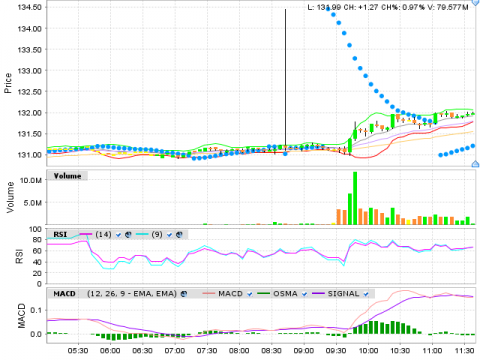
Task: Click the bottom-right price scale handle
Action: point(476,164)
